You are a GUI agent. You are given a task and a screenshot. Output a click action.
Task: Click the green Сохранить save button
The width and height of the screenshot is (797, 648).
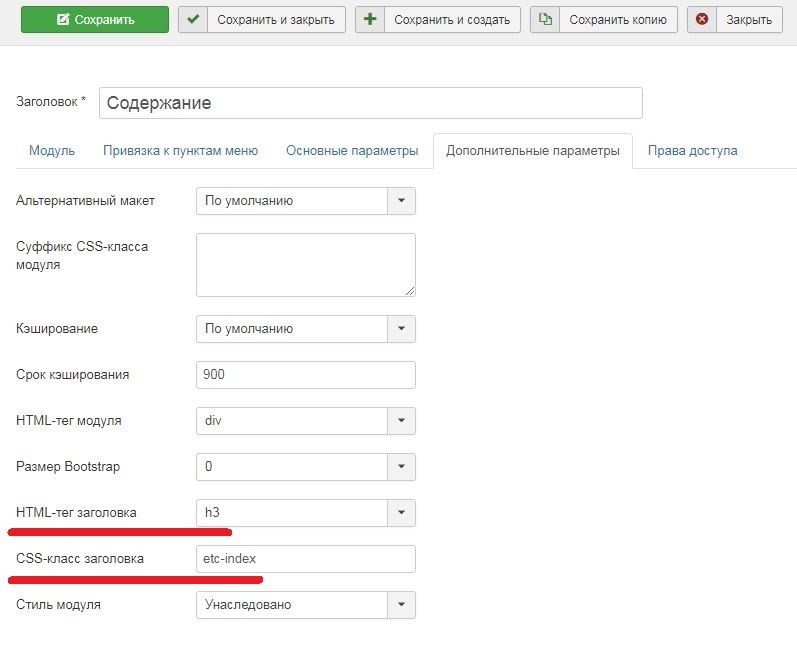[93, 19]
